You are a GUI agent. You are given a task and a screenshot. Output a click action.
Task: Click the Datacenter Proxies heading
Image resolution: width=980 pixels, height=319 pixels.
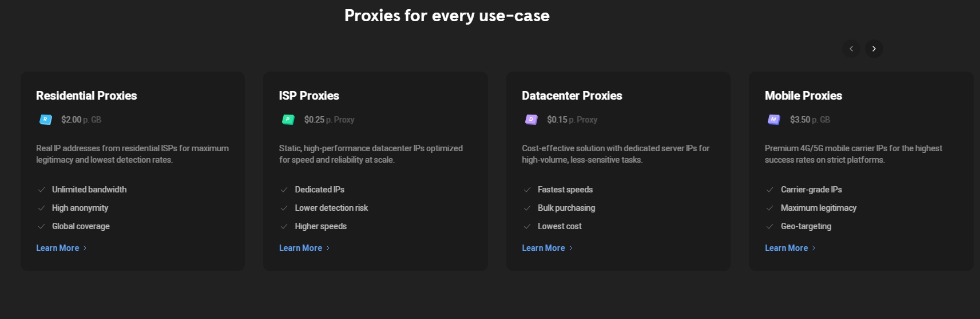[x=572, y=96]
